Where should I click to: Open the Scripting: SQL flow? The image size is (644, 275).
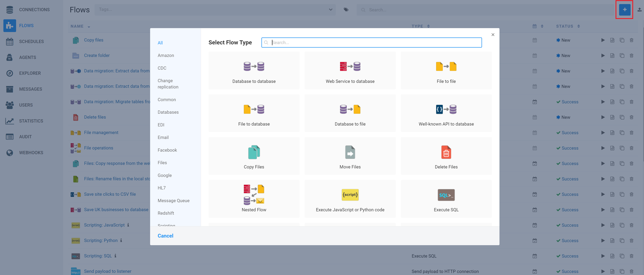pos(98,256)
